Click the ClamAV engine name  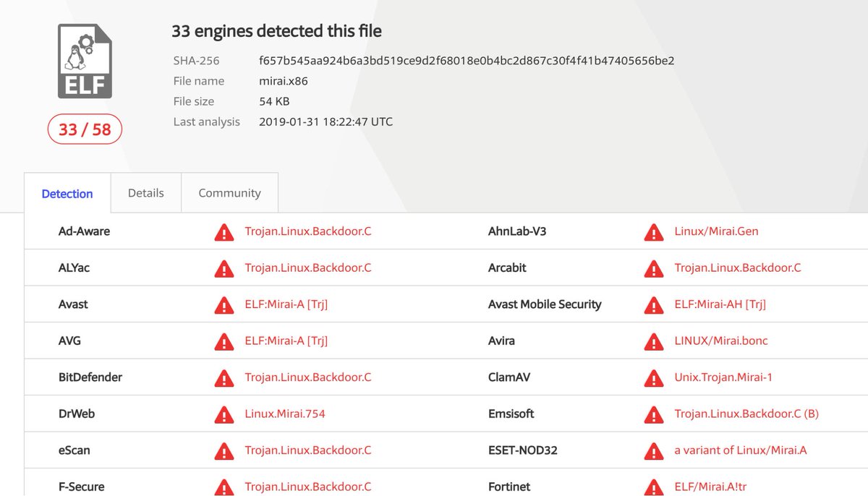pos(510,377)
